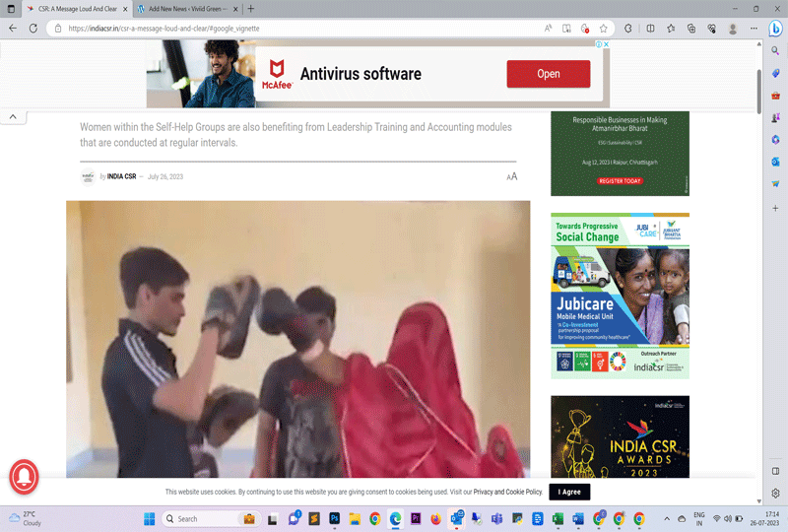Image resolution: width=788 pixels, height=532 pixels.
Task: Reload the current page
Action: (33, 29)
